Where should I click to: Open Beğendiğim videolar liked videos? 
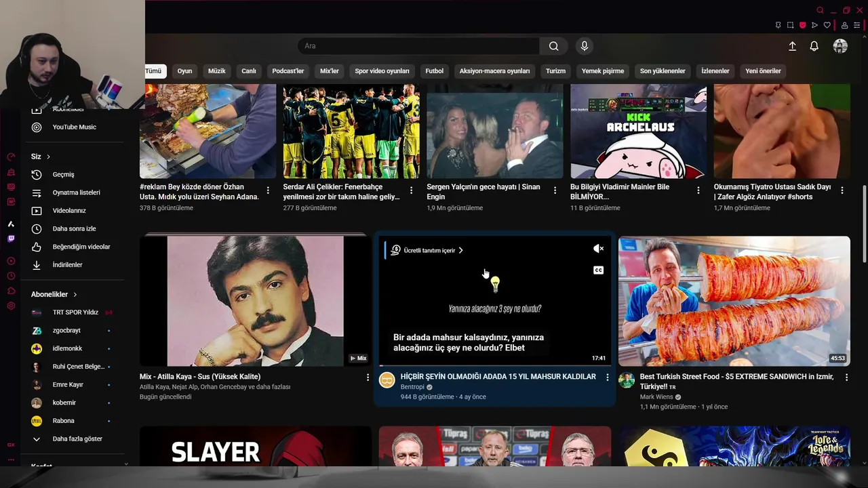point(75,247)
